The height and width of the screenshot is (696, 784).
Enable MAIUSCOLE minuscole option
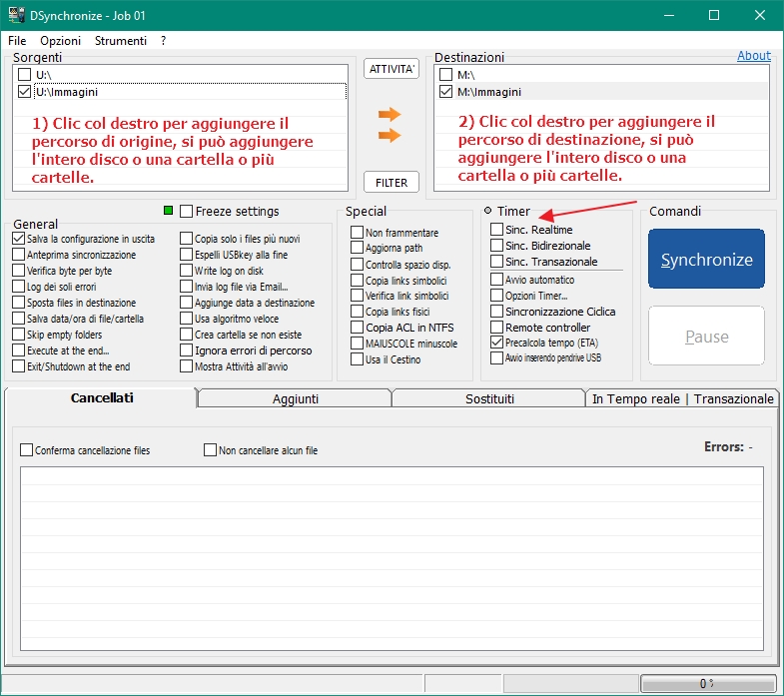click(x=357, y=344)
